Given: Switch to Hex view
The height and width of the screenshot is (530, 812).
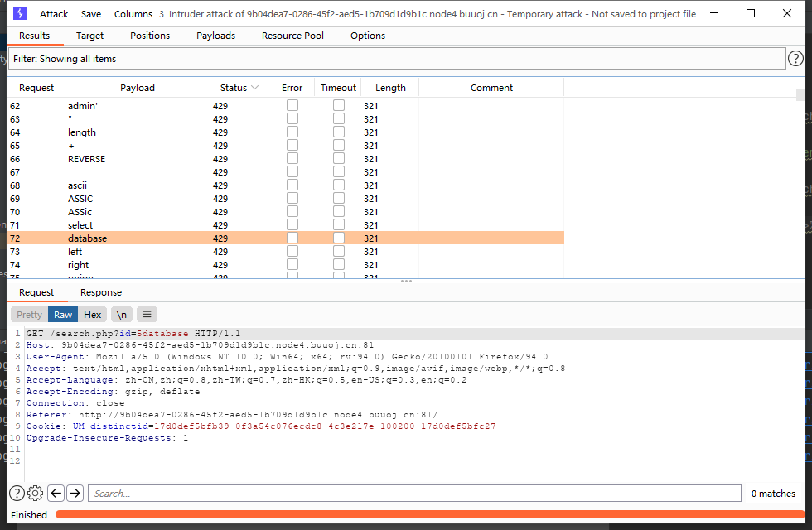Looking at the screenshot, I should click(x=93, y=314).
